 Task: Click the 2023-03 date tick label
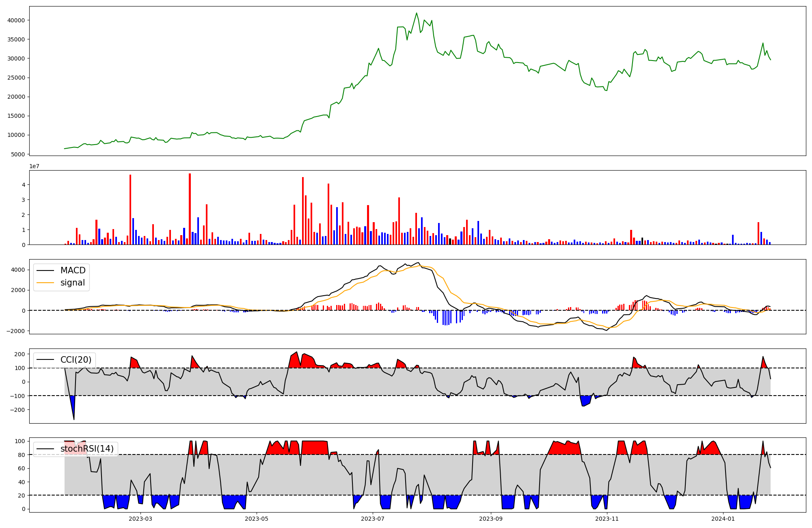click(x=140, y=519)
